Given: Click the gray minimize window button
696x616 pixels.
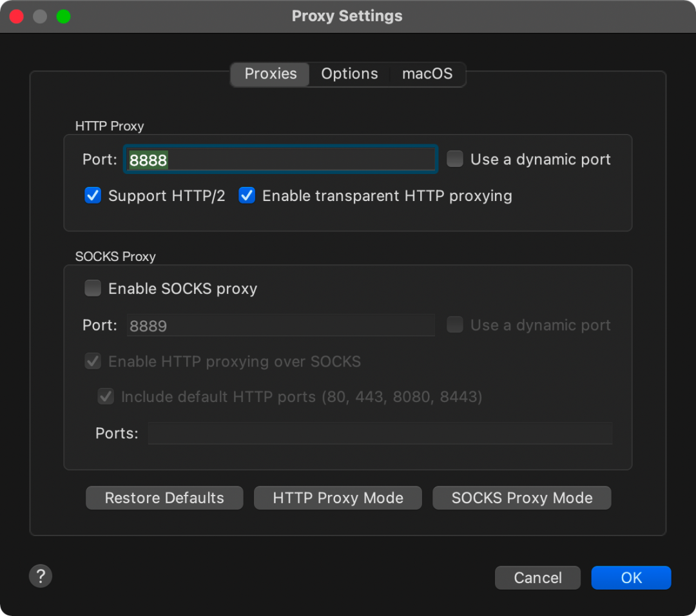Looking at the screenshot, I should (40, 16).
